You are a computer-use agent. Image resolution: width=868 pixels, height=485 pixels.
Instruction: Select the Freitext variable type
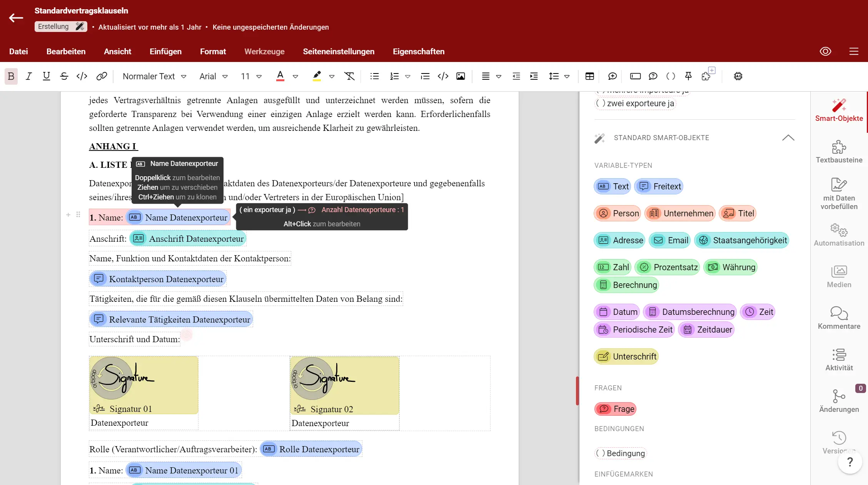(659, 186)
